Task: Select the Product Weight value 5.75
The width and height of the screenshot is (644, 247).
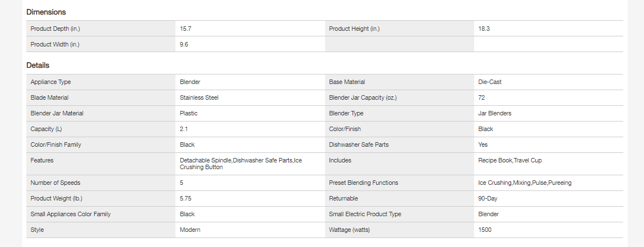Action: point(186,198)
